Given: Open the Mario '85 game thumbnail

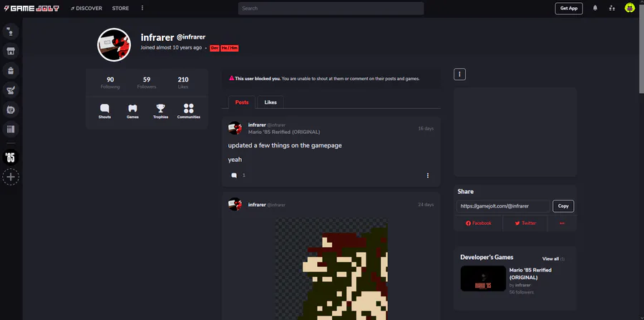Looking at the screenshot, I should point(483,278).
